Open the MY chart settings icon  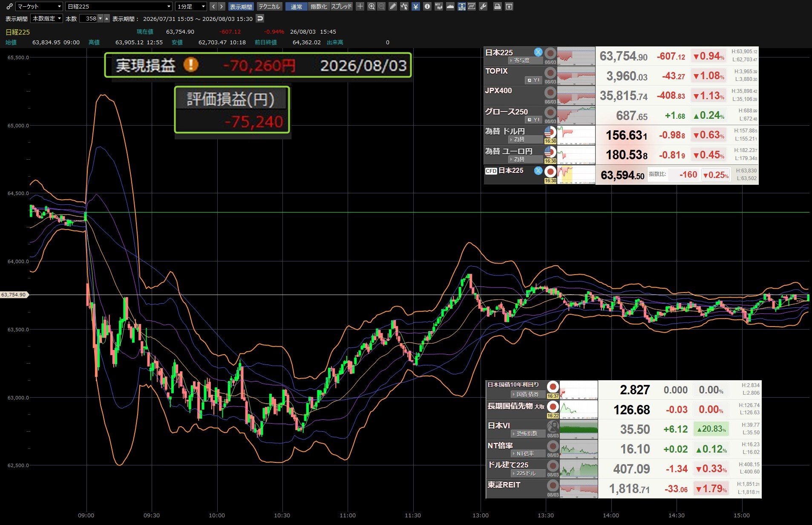(x=438, y=6)
